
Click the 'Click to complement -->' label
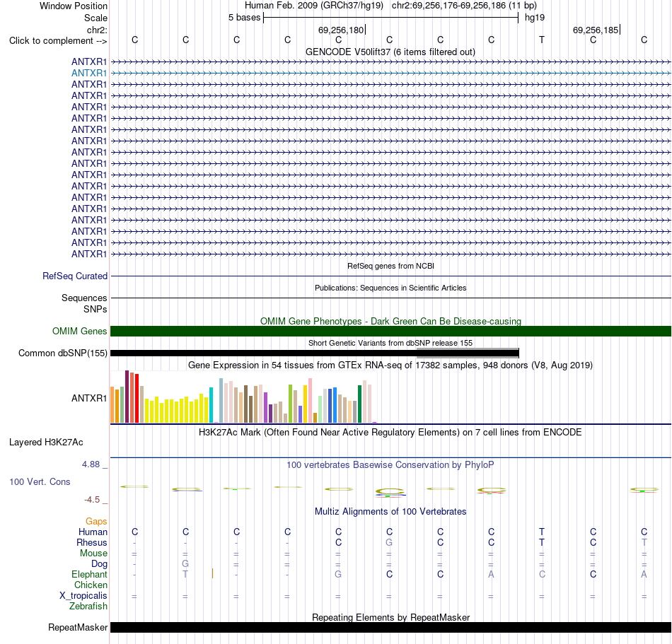(x=58, y=41)
